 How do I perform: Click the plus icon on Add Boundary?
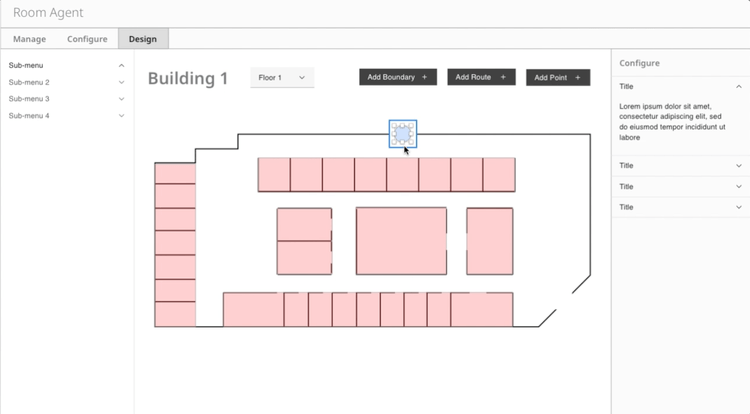point(424,77)
